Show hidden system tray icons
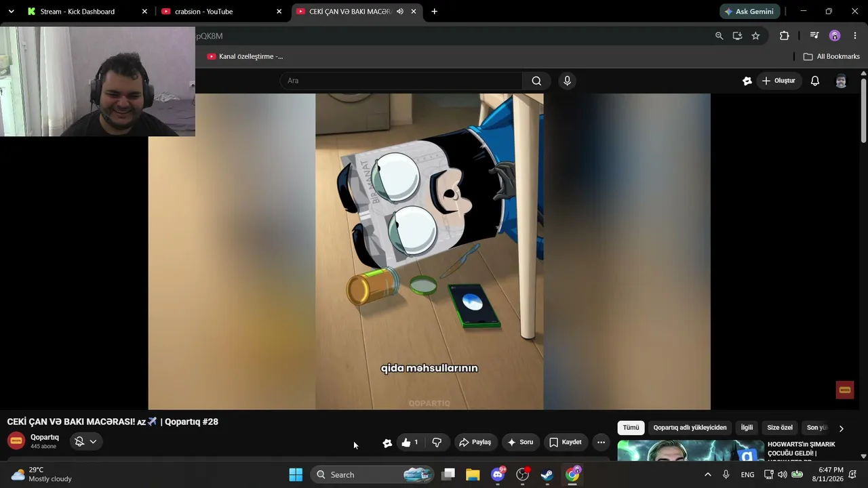 [708, 474]
